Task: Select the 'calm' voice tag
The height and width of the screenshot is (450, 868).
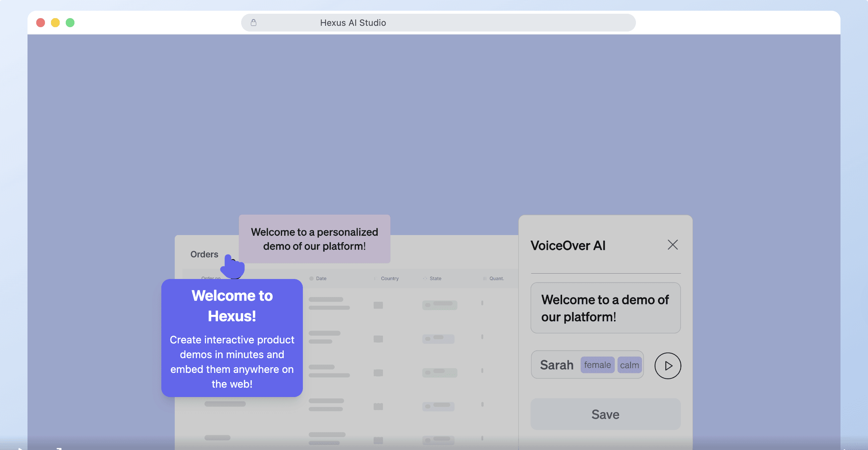Action: [629, 365]
